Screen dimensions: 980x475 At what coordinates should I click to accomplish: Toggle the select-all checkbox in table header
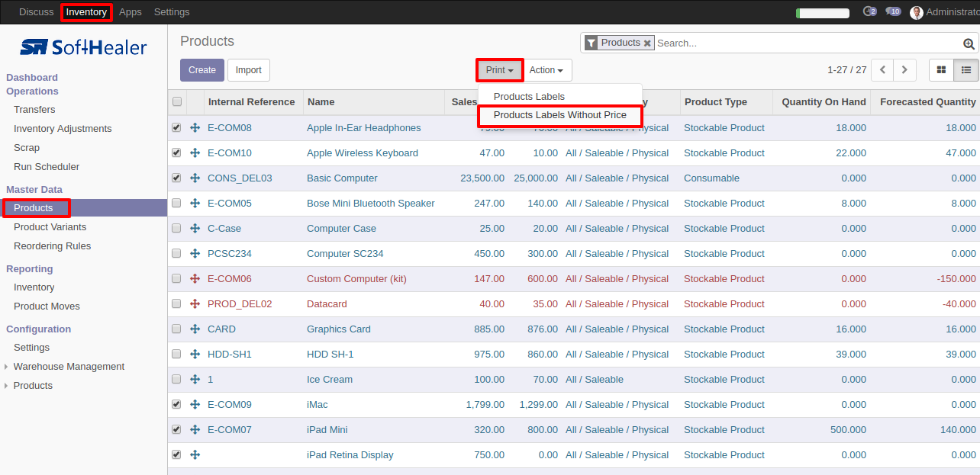177,102
